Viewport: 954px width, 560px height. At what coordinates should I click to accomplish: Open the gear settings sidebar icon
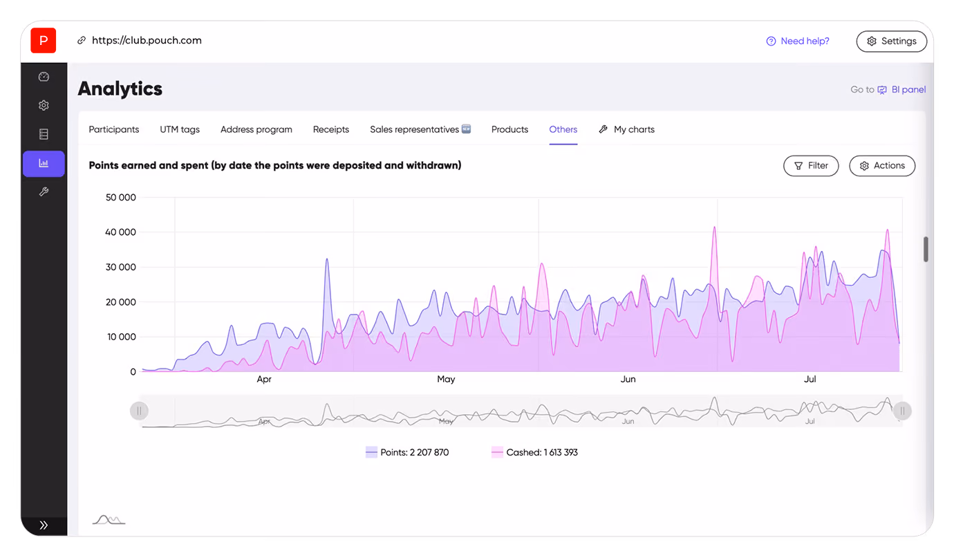[x=44, y=106]
